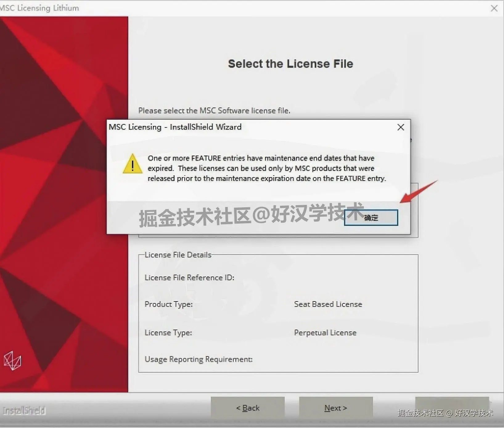Click the yellow warning triangle icon
The height and width of the screenshot is (428, 504).
[x=133, y=164]
